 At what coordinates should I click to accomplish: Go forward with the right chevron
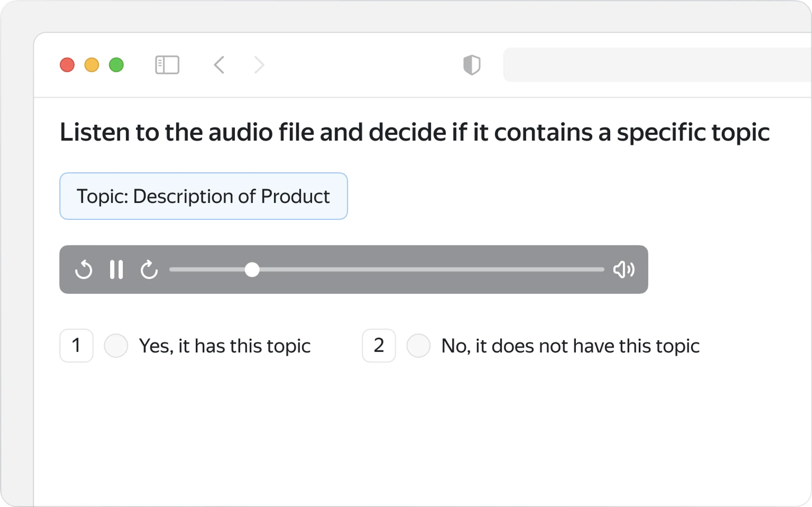click(259, 65)
